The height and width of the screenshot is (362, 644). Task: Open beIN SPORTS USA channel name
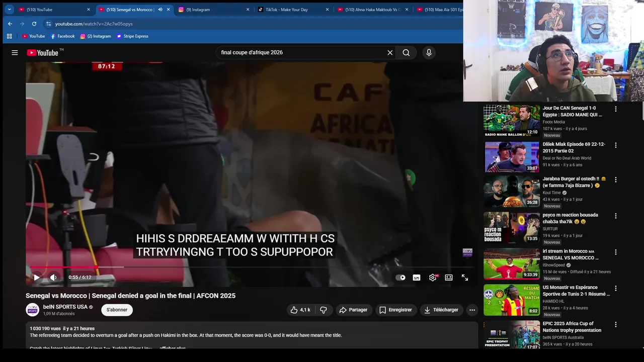(x=65, y=307)
